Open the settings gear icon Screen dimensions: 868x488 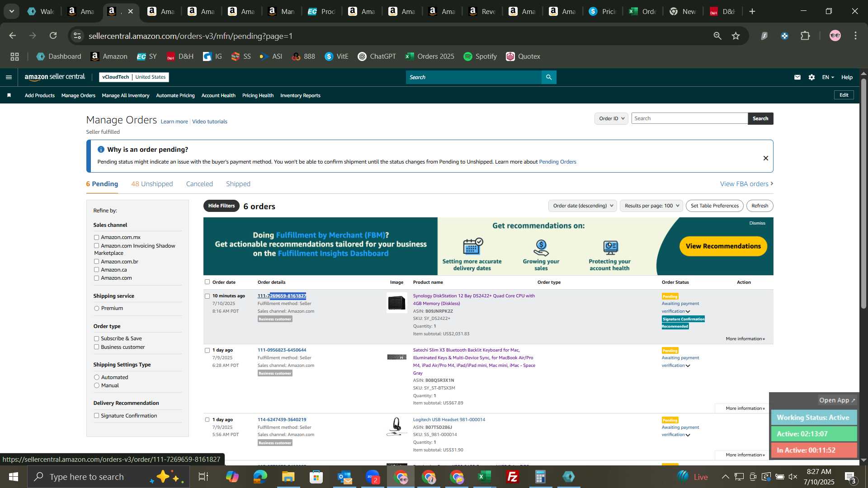(812, 77)
